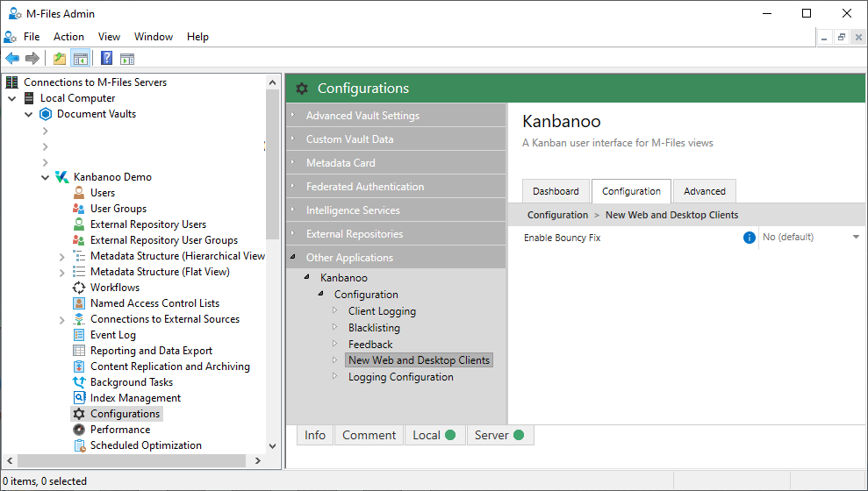
Task: Click the Back arrow toolbar icon
Action: pyautogui.click(x=12, y=58)
